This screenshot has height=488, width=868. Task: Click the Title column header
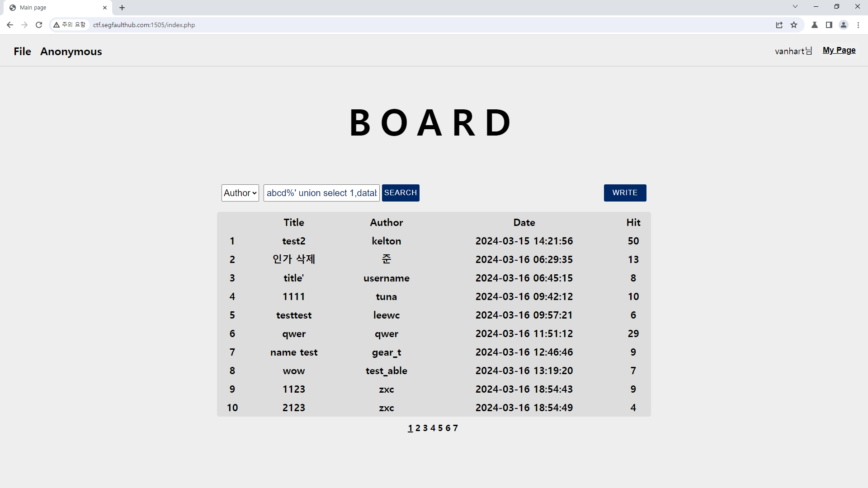tap(294, 222)
